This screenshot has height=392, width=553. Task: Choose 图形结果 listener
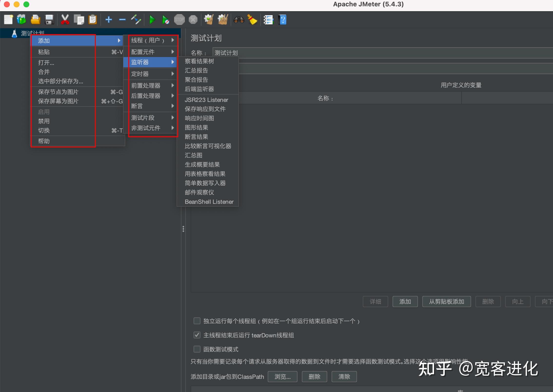pyautogui.click(x=208, y=127)
